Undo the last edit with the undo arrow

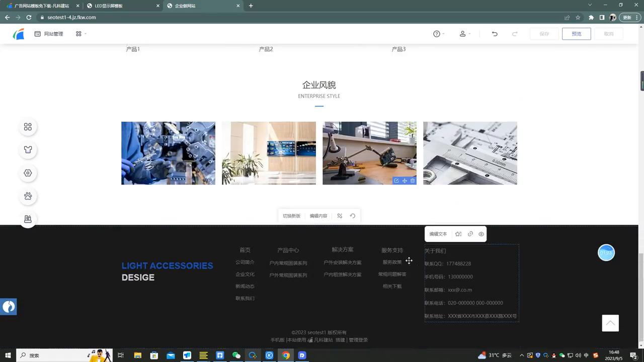tap(494, 34)
